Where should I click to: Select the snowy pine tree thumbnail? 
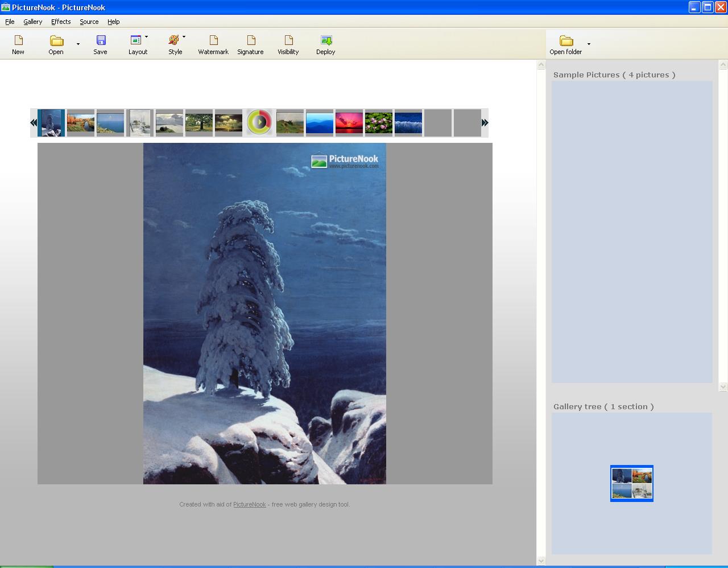[x=51, y=123]
